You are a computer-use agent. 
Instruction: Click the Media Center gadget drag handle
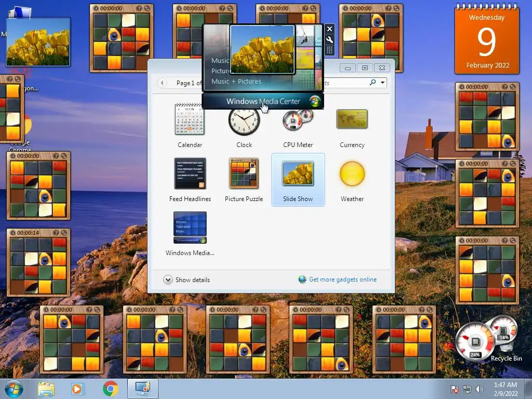pos(329,50)
